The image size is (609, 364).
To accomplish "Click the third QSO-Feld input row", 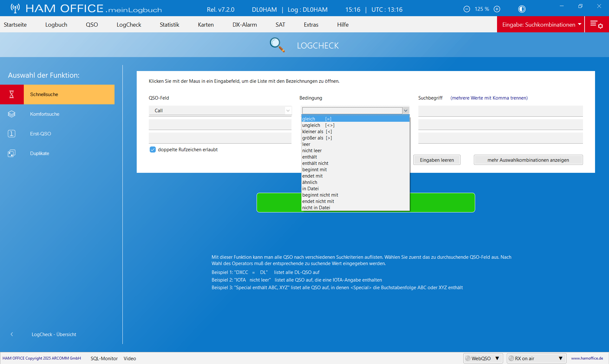I will [x=220, y=138].
